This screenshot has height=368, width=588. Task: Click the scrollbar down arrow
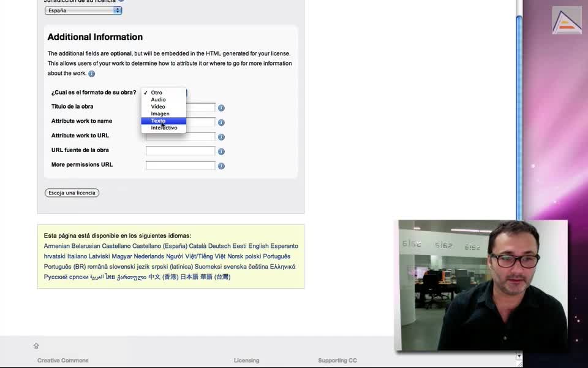point(519,356)
